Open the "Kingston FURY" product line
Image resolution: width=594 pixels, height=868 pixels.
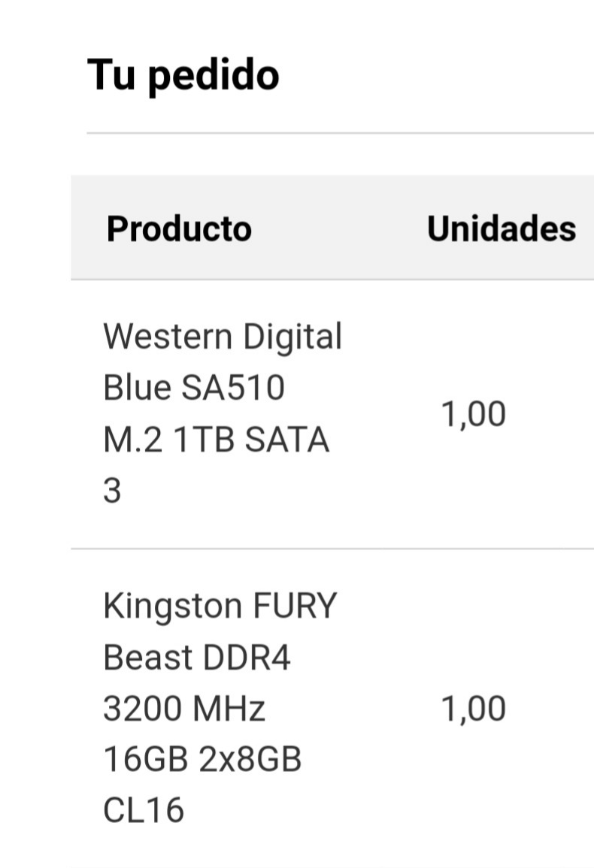pyautogui.click(x=220, y=606)
